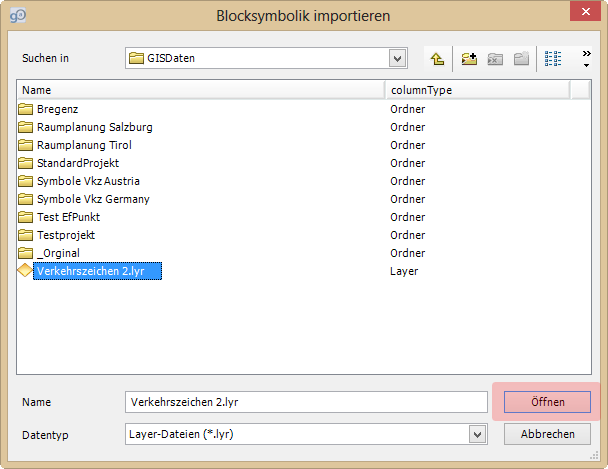This screenshot has width=608, height=469.
Task: Open toolbar overflow chevron menu
Action: [587, 59]
